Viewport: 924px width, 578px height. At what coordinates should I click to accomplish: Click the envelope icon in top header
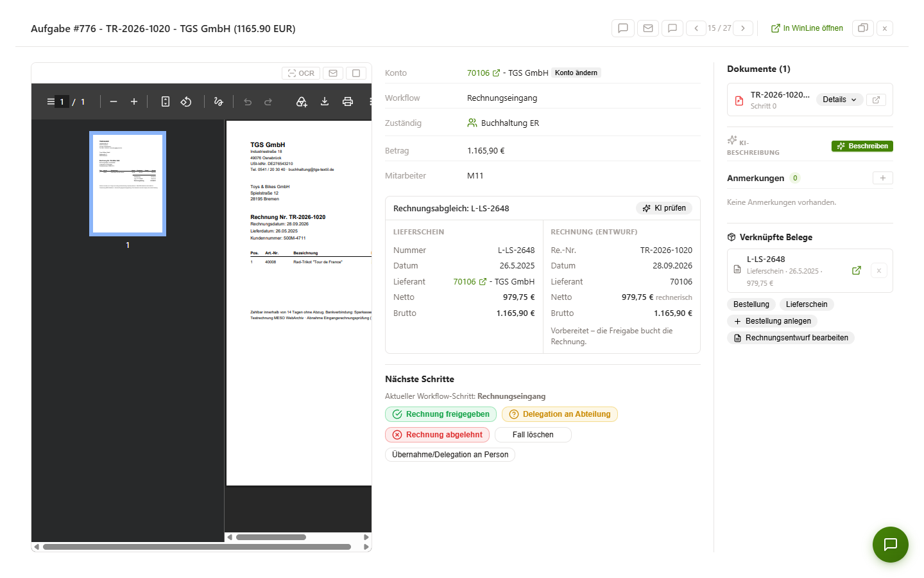click(x=648, y=28)
